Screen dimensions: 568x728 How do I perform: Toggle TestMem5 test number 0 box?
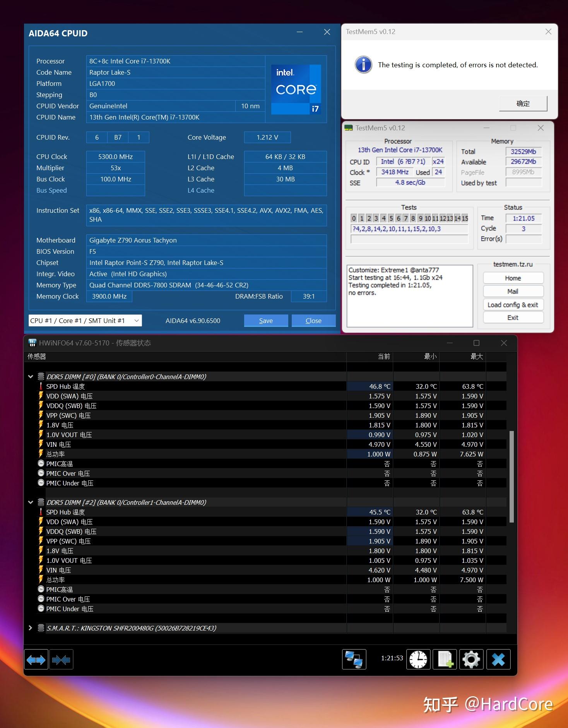click(354, 218)
